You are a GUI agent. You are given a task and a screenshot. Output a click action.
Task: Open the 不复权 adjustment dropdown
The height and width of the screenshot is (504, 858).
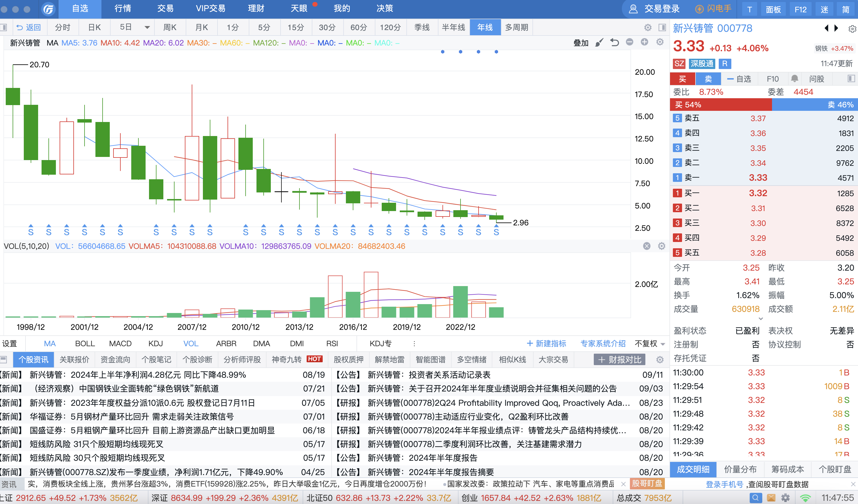[x=650, y=344]
